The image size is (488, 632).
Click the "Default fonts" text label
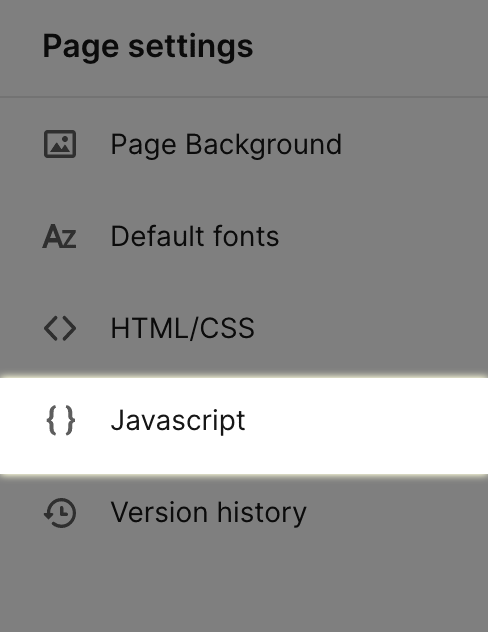[x=195, y=236]
